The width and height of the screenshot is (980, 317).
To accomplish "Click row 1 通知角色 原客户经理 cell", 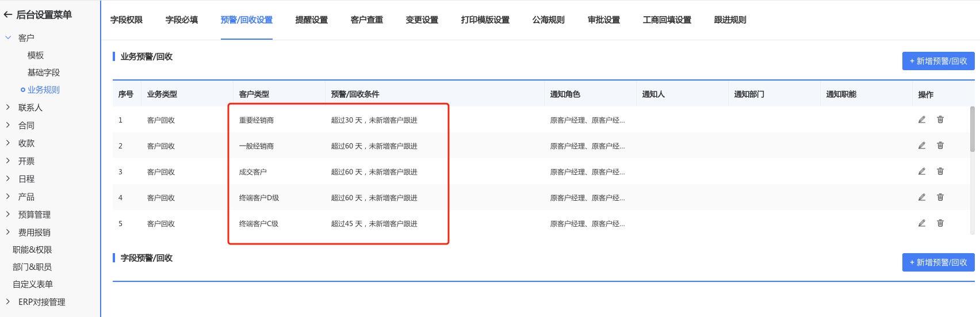I will pos(588,120).
